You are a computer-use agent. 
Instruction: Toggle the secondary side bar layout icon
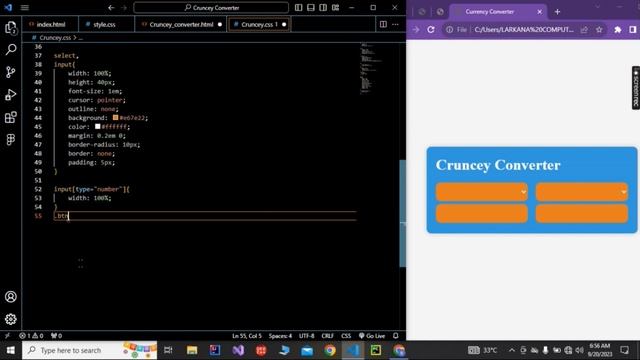click(x=323, y=7)
